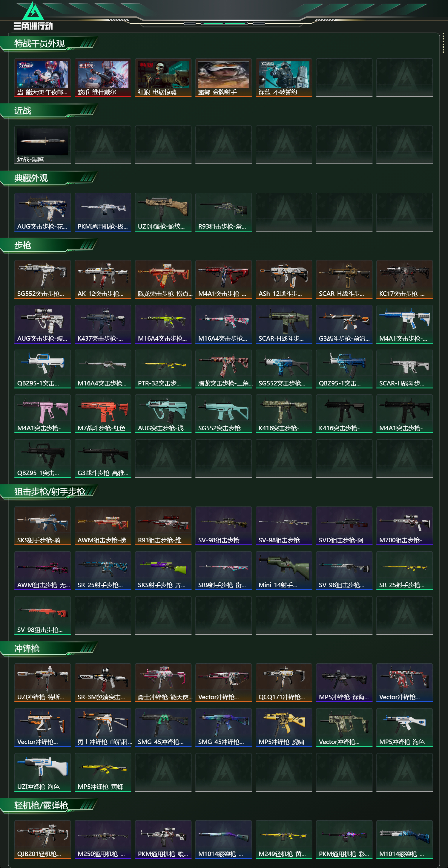448x868 pixels.
Task: Pick the MP5冲锋枪-虎啸 skin
Action: pyautogui.click(x=284, y=728)
